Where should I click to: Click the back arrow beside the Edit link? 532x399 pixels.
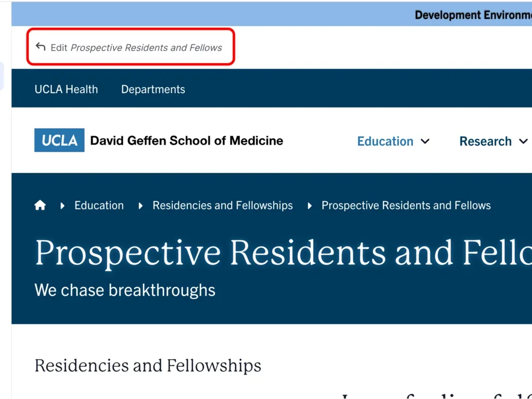pos(40,47)
